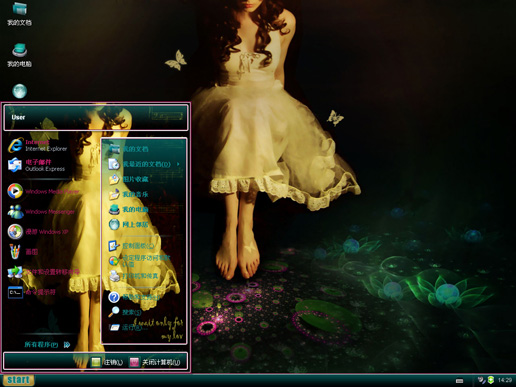Open 打印机和传真 printers and faxes
The image size is (516, 387).
coord(134,276)
